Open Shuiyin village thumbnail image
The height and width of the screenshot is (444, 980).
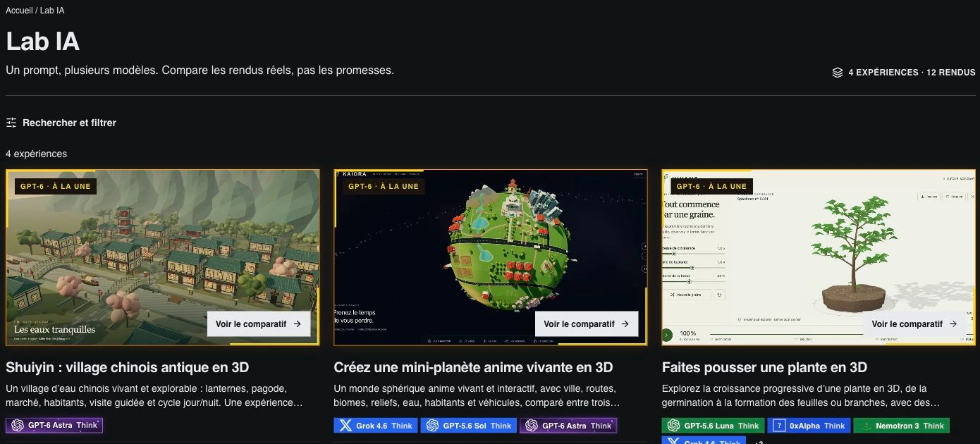coord(162,257)
